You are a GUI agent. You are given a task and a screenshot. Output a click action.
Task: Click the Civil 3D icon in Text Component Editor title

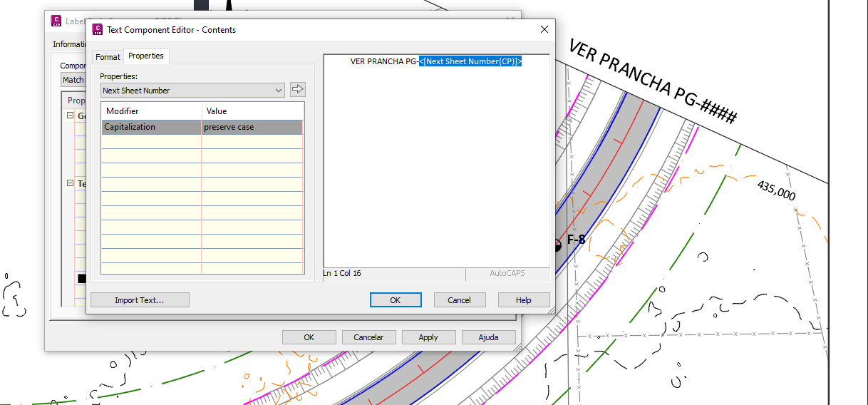tap(97, 29)
